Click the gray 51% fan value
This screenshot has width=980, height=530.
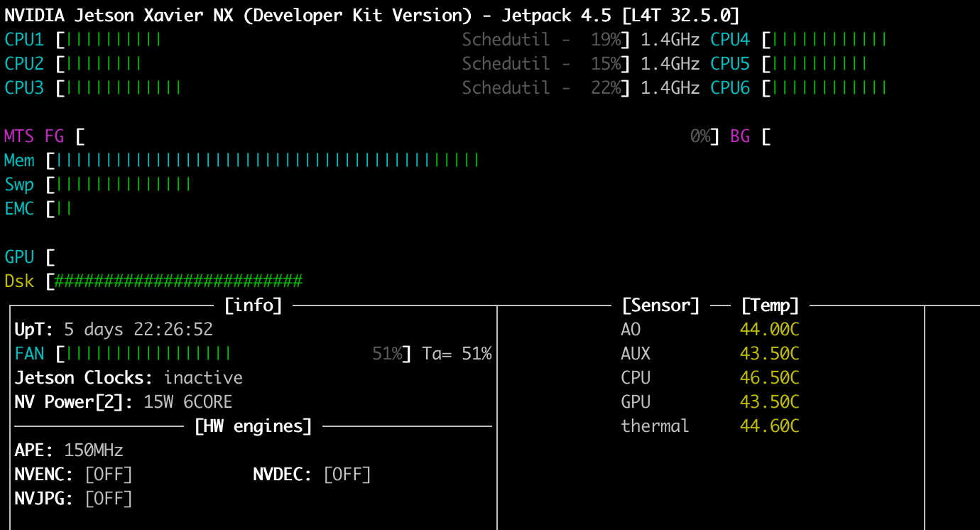click(387, 354)
